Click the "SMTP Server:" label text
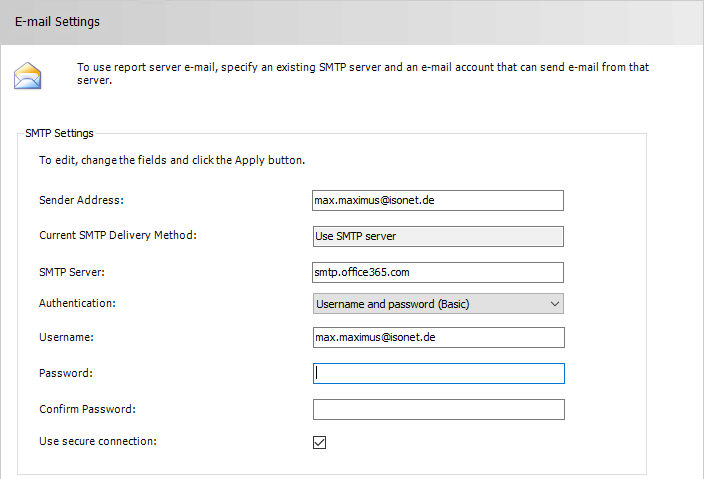The width and height of the screenshot is (704, 479). coord(72,272)
